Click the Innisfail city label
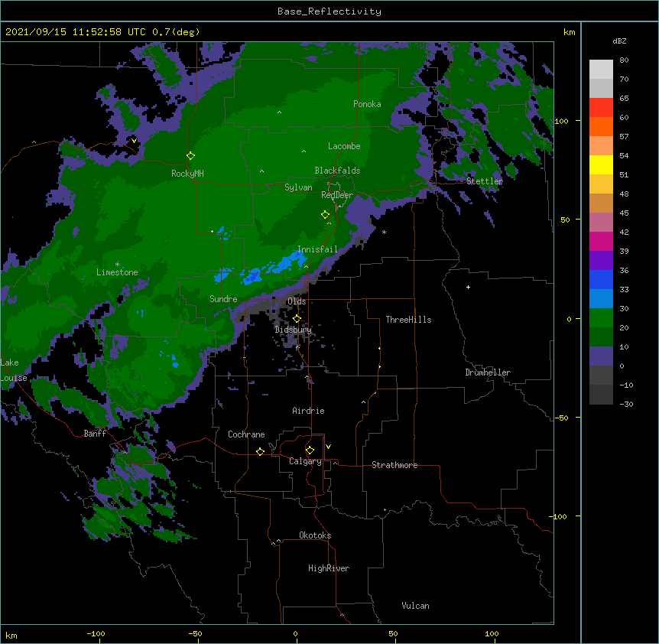 317,249
